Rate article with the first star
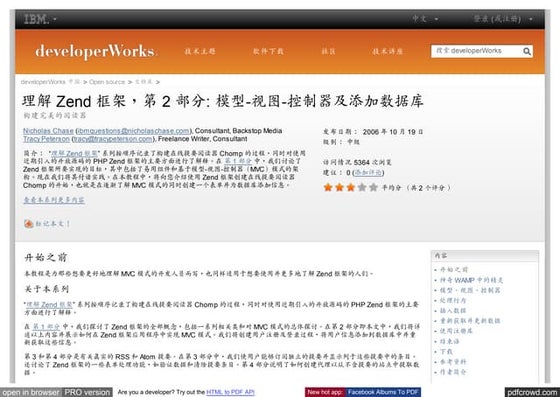Viewport: 560px width, 397px height. pos(328,187)
